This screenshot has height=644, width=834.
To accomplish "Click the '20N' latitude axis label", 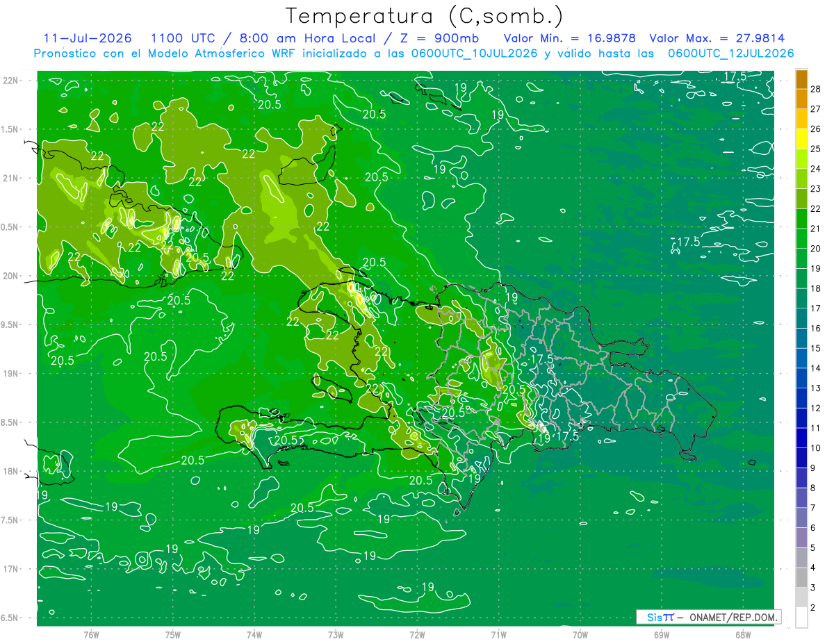I will point(10,276).
